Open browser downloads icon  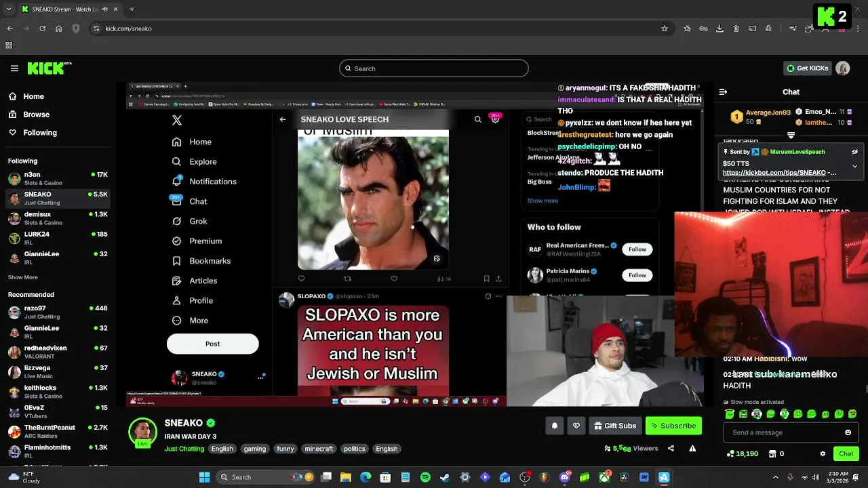tap(719, 28)
